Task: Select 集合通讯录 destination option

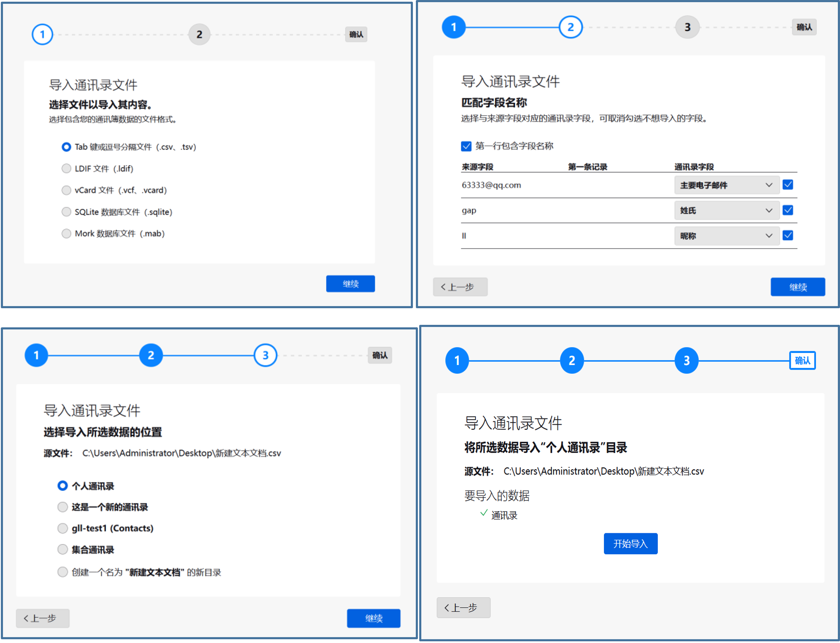Action: click(x=63, y=549)
